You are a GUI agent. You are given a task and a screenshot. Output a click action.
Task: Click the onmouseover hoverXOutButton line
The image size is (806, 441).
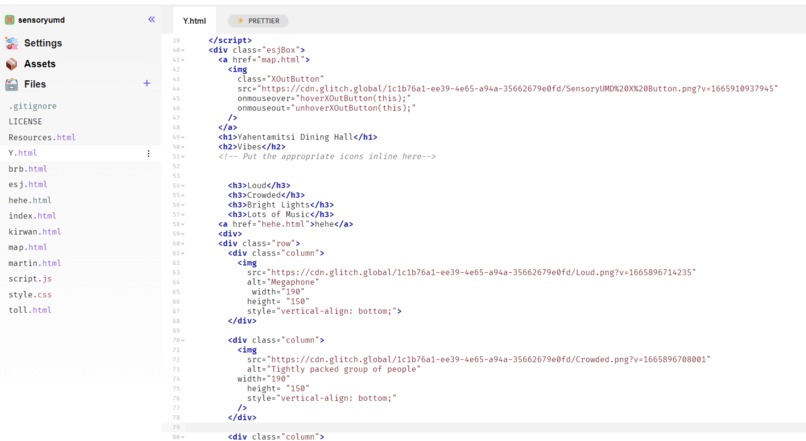[x=324, y=98]
